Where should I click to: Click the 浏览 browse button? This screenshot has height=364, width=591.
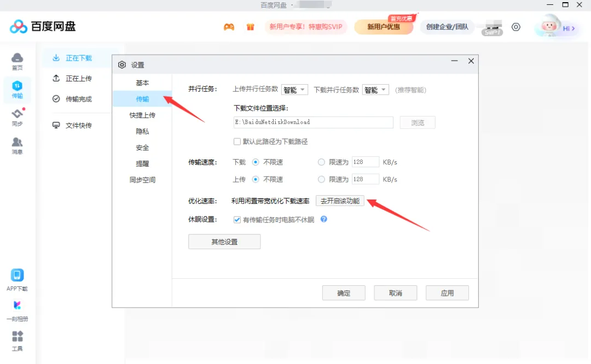pyautogui.click(x=418, y=122)
